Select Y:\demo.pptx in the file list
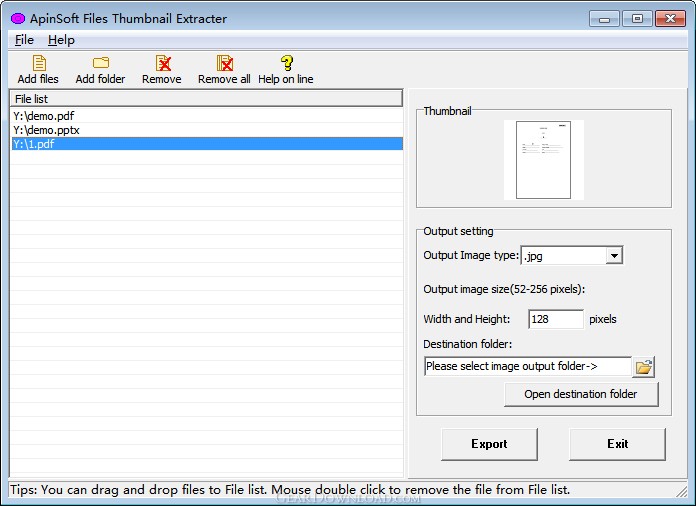This screenshot has width=696, height=506. (x=207, y=130)
